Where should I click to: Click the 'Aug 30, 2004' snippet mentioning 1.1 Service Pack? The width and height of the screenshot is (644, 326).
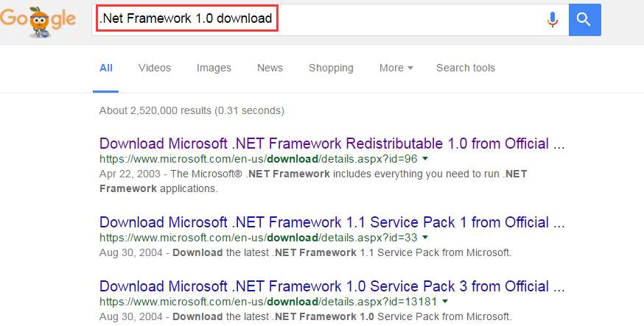pyautogui.click(x=305, y=252)
